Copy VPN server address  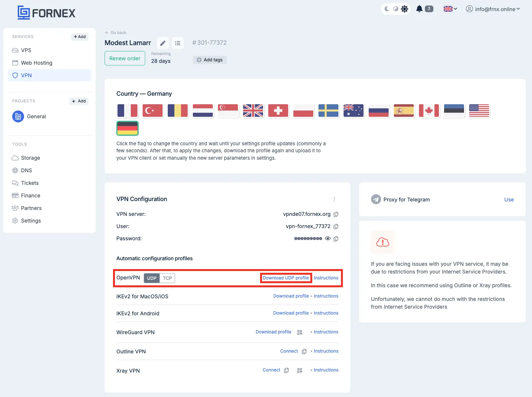pos(336,214)
